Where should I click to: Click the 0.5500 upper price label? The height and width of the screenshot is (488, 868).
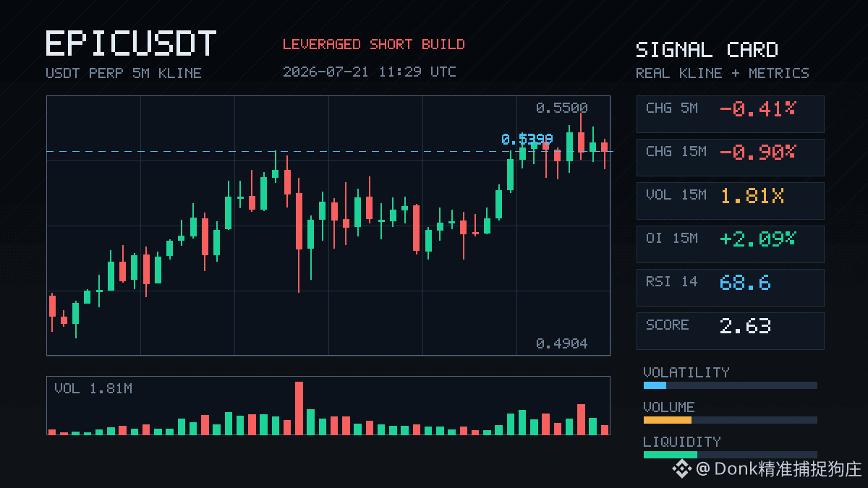(561, 108)
